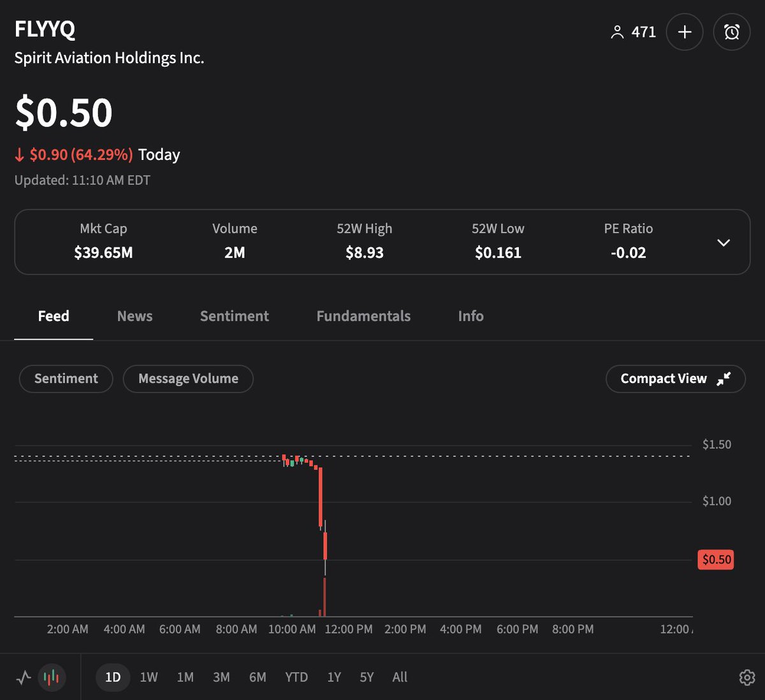The width and height of the screenshot is (765, 700).
Task: Click the 52W High $8.93 value
Action: tap(365, 253)
